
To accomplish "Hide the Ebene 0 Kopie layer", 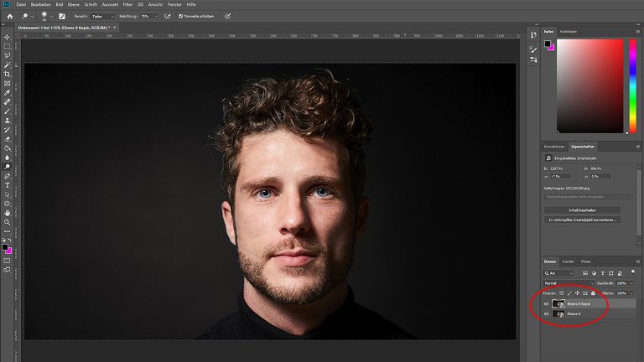I will [546, 303].
